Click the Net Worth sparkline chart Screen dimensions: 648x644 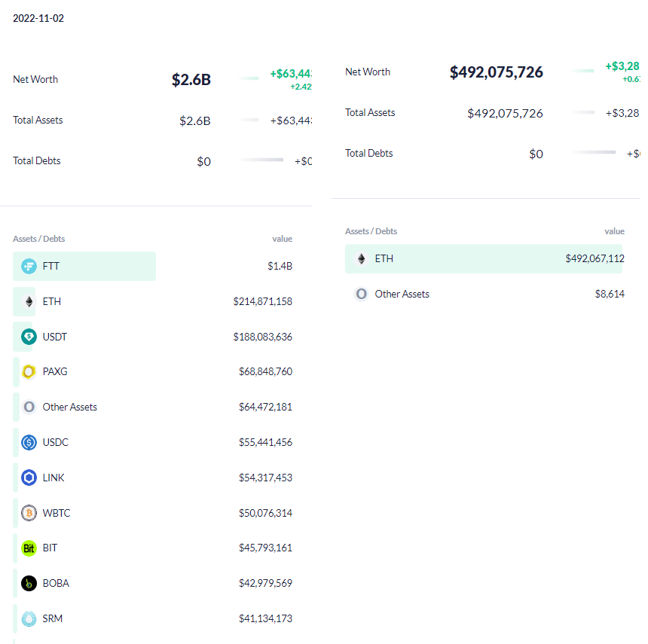click(249, 77)
